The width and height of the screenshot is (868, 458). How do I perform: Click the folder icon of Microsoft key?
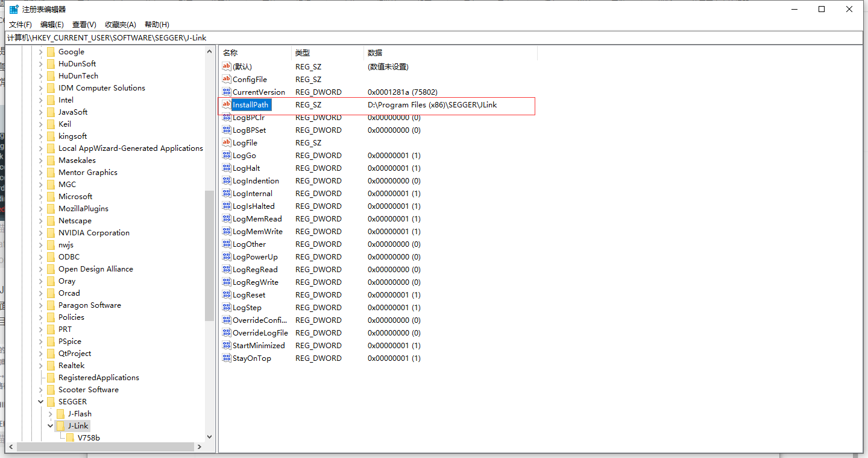point(51,196)
